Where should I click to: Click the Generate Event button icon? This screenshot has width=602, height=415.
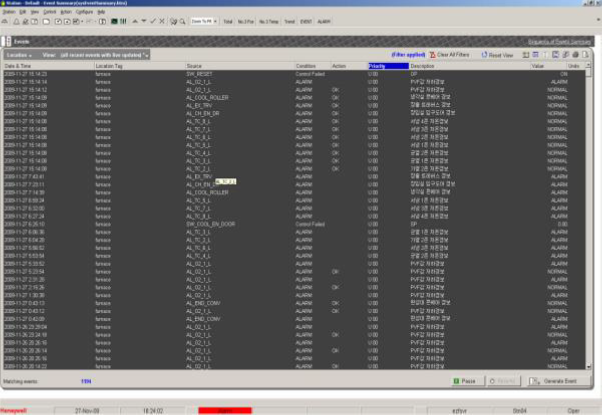534,381
